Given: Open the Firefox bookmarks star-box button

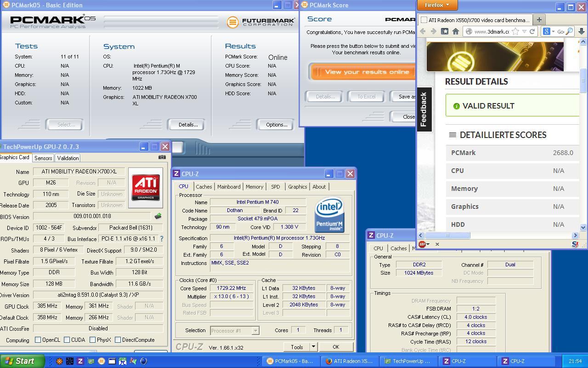Looking at the screenshot, I should coord(445,31).
